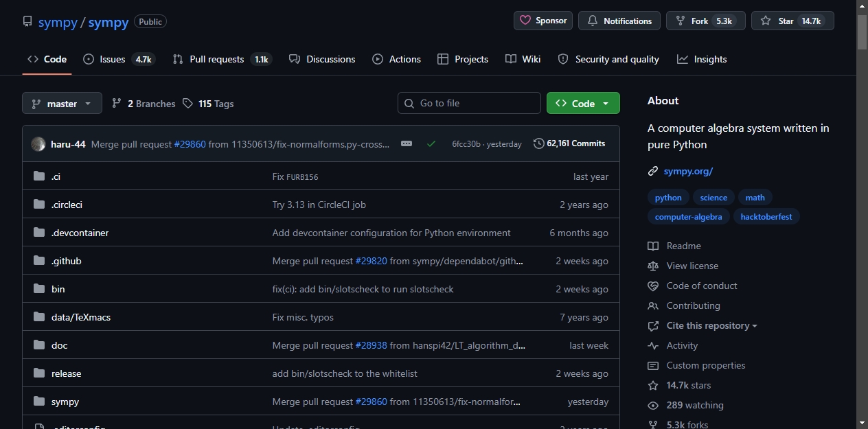
Task: Open the Wiki tab
Action: tap(523, 59)
